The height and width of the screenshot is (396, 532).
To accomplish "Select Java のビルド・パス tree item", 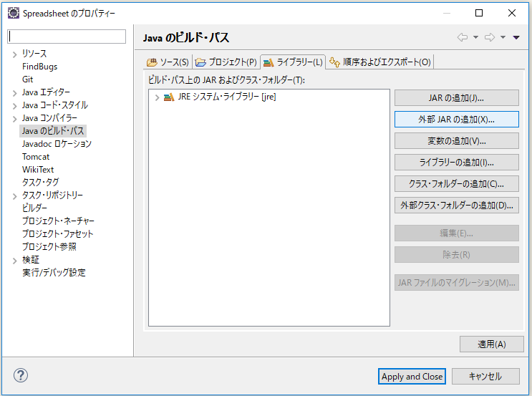I will coord(53,131).
